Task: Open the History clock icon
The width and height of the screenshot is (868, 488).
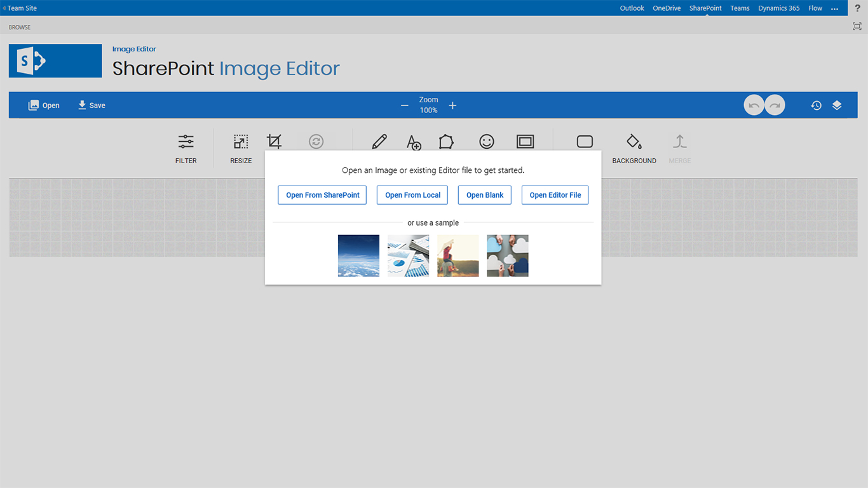Action: pos(817,105)
